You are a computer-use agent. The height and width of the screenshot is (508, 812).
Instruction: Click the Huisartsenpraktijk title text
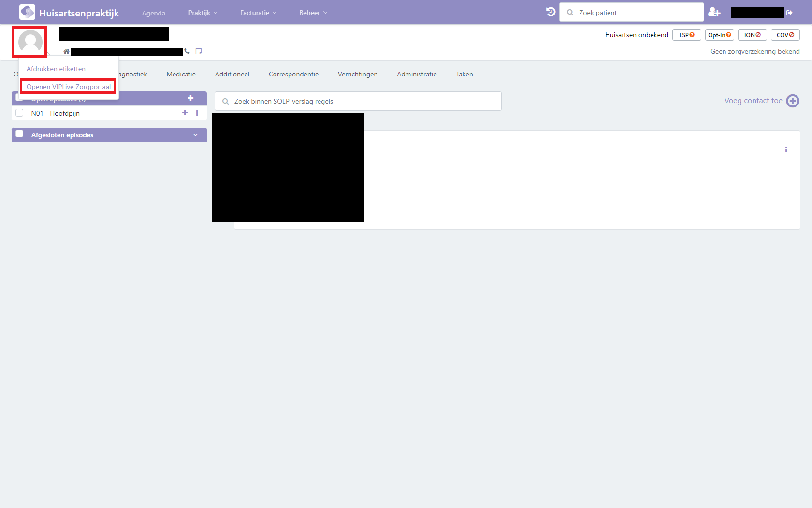pyautogui.click(x=79, y=13)
